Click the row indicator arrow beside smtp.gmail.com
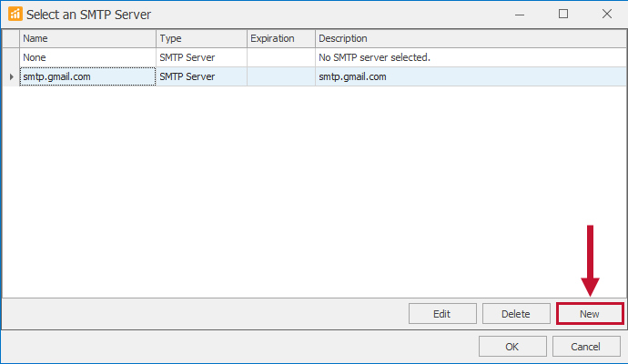 point(11,76)
